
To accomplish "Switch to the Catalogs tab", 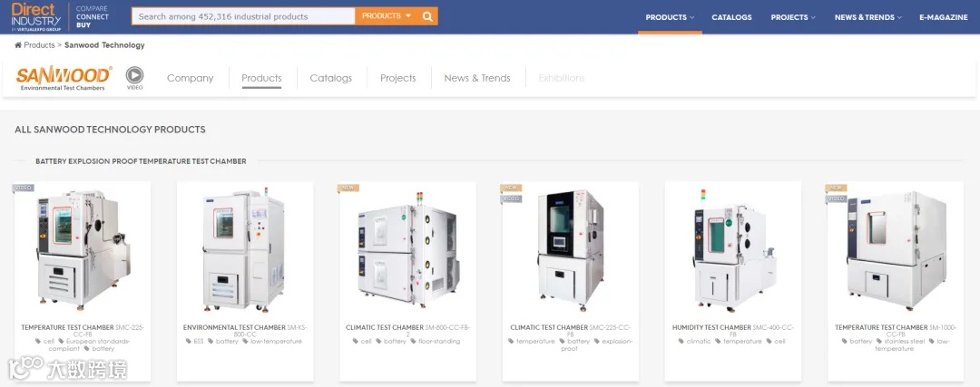I will click(x=330, y=78).
